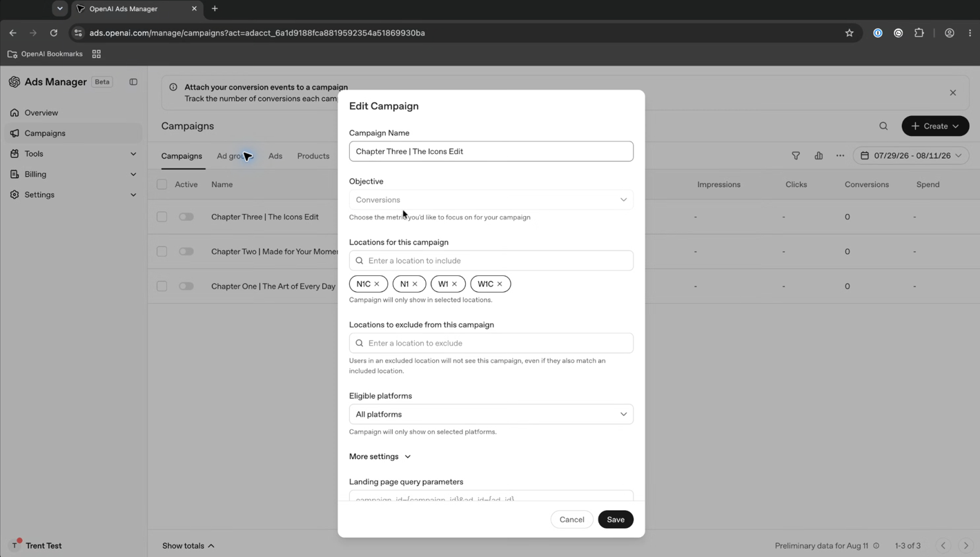This screenshot has width=980, height=557.
Task: Open the chart view icon
Action: coord(819,156)
